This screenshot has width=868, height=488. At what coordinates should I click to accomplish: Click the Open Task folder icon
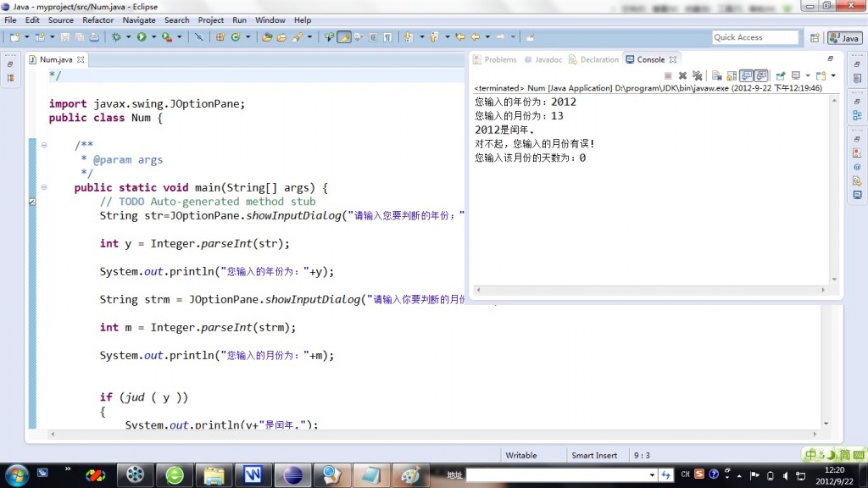[x=281, y=37]
